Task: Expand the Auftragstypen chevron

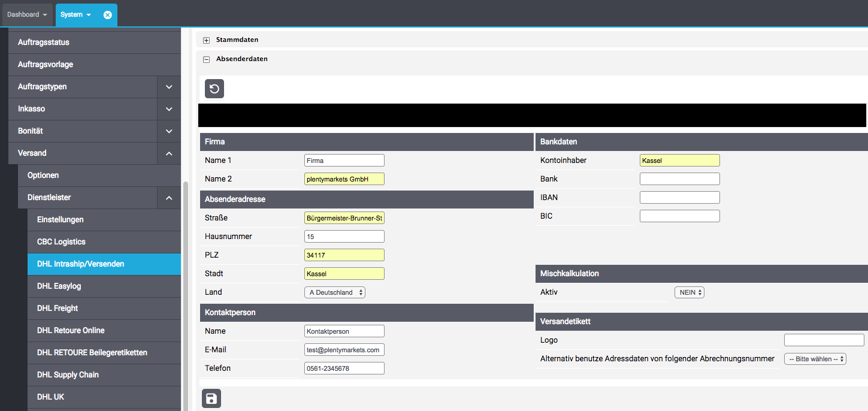Action: coord(169,87)
